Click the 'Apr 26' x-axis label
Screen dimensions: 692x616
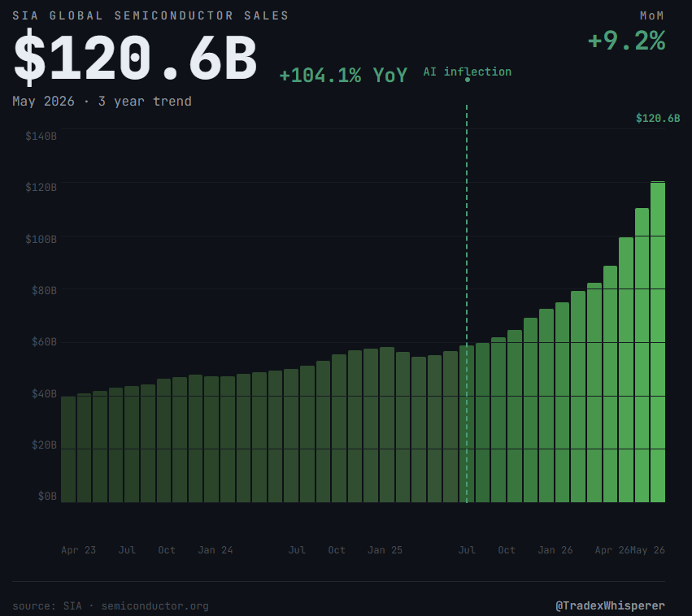coord(612,550)
